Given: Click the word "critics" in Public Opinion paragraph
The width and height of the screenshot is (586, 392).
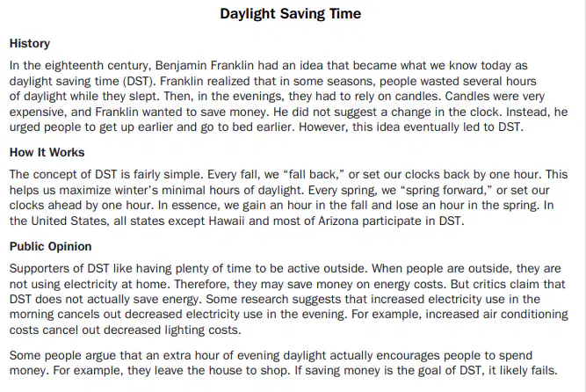Looking at the screenshot, I should 488,284.
